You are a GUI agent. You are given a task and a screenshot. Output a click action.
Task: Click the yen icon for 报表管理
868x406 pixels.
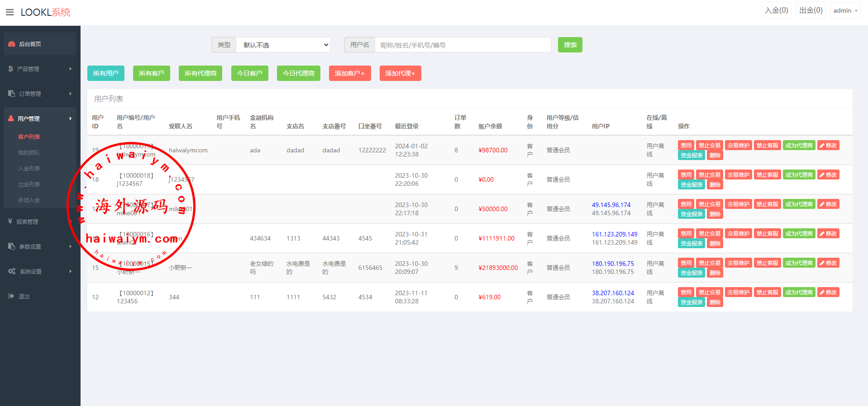click(10, 222)
